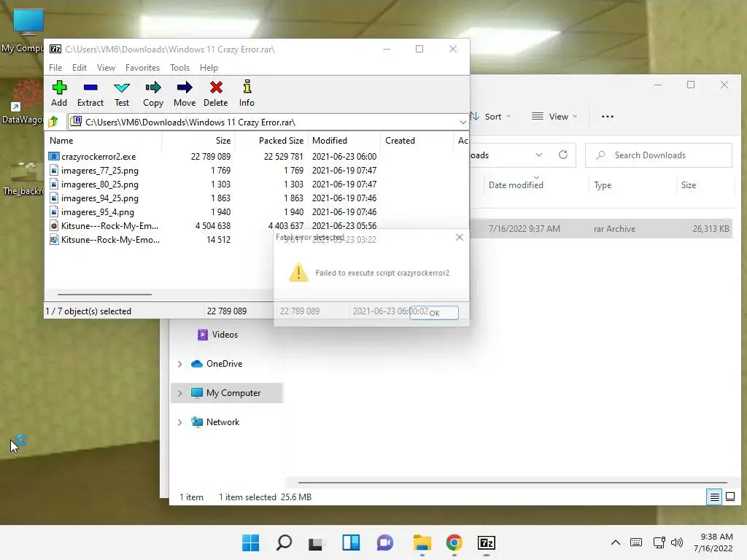Open the Info toolbar icon
Image resolution: width=747 pixels, height=560 pixels.
[247, 87]
